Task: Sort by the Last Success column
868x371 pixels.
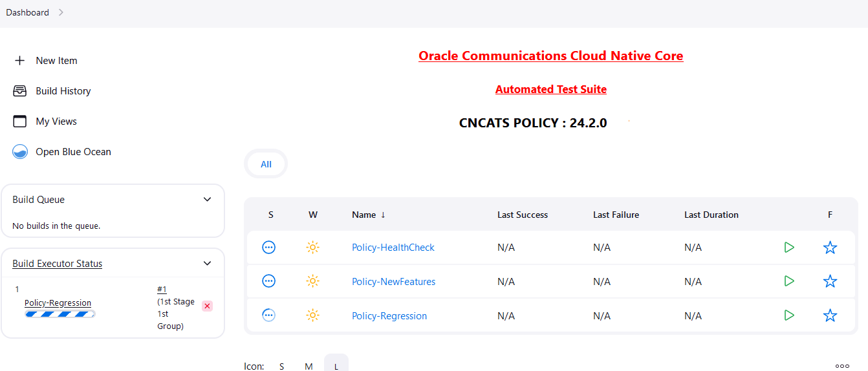Action: pos(523,215)
